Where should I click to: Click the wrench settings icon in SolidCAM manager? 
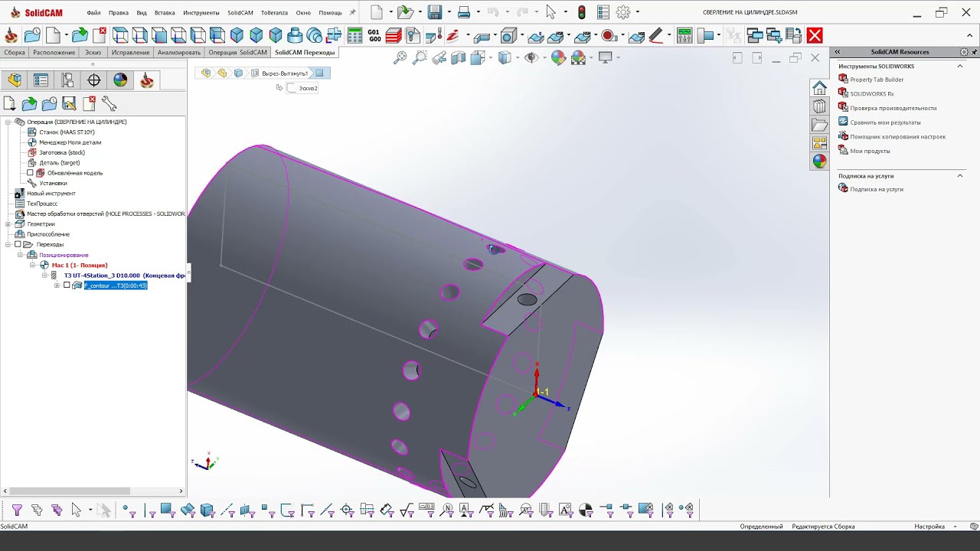109,103
